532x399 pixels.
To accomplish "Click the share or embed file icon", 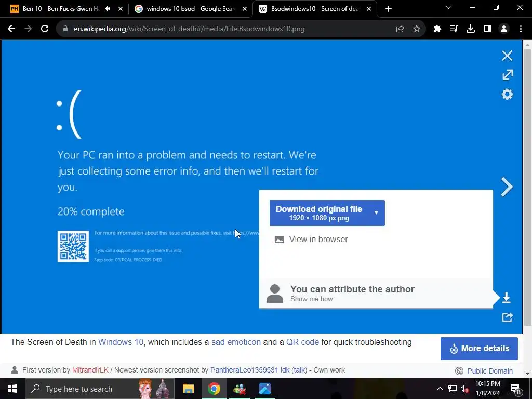I will 507,317.
